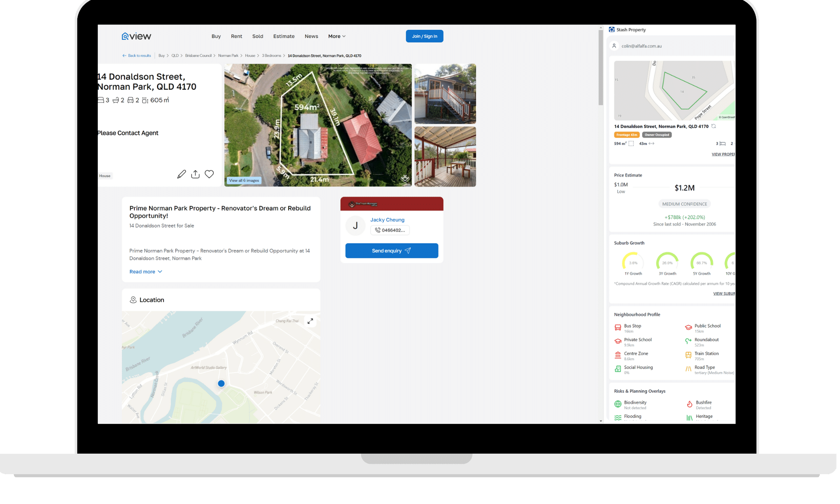
Task: Click the Private School icon
Action: [x=618, y=341]
